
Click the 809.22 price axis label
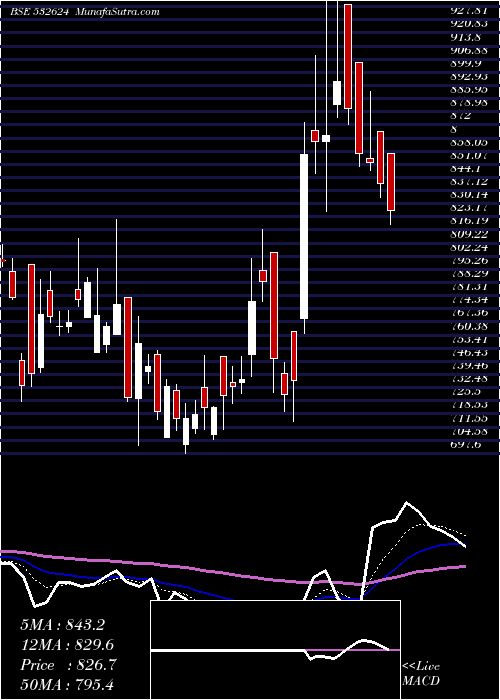469,234
